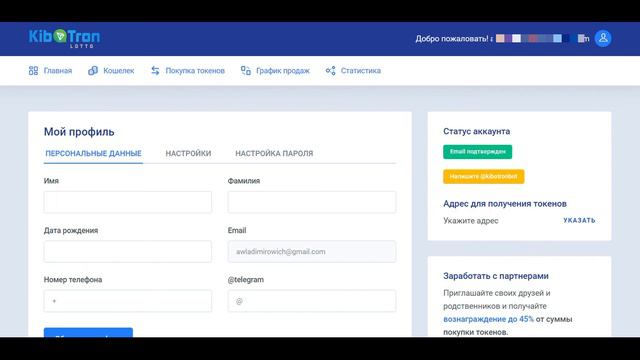The height and width of the screenshot is (360, 640).
Task: Open График продаж page
Action: click(x=283, y=71)
